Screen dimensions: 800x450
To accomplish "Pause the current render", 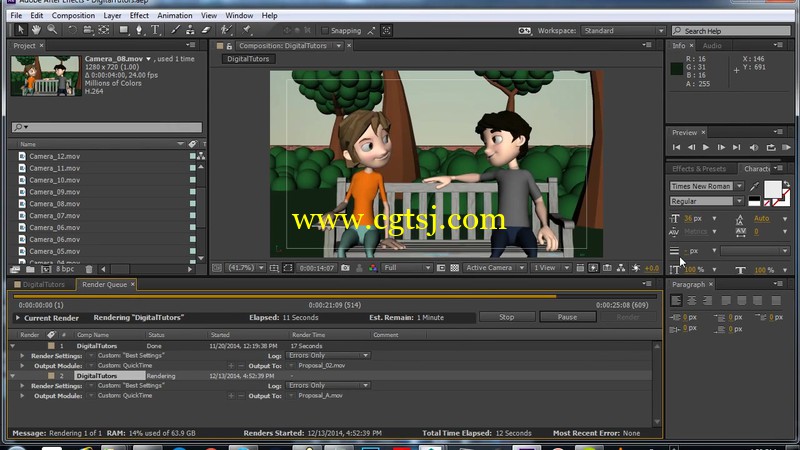I will [x=567, y=317].
